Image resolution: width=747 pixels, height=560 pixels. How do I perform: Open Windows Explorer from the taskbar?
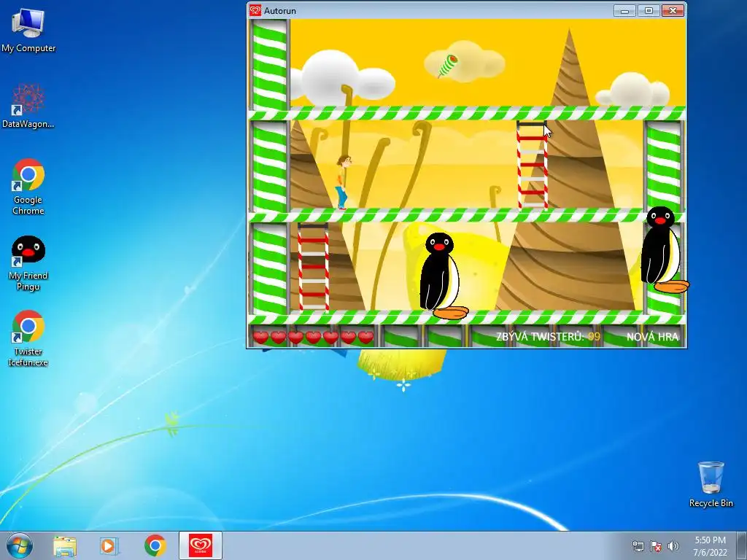[64, 546]
